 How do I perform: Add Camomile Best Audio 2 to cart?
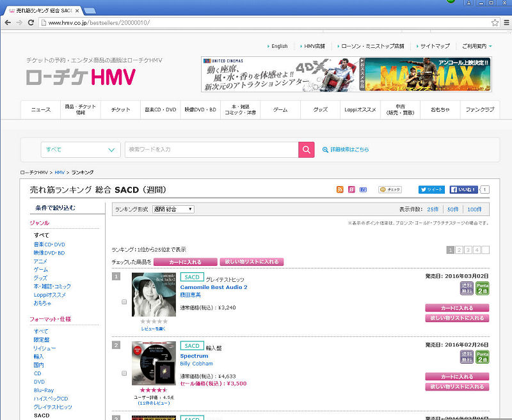coord(457,308)
